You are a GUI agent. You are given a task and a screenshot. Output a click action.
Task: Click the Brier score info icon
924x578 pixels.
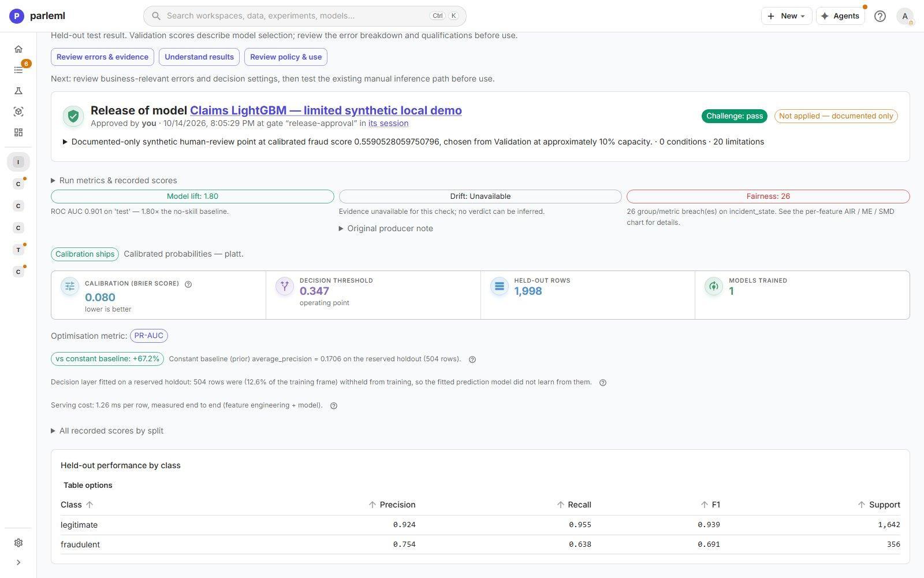tap(188, 284)
